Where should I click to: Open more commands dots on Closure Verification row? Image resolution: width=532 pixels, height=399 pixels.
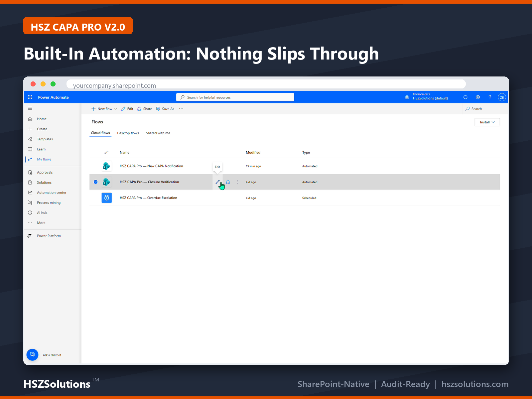(x=238, y=182)
